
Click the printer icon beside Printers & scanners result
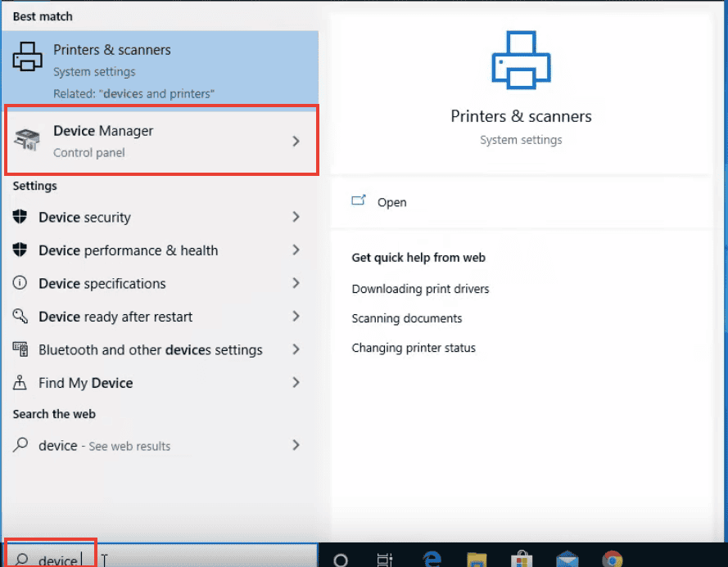[x=27, y=56]
